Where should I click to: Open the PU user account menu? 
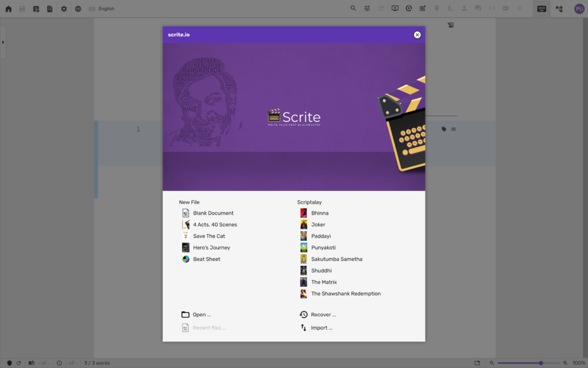579,9
